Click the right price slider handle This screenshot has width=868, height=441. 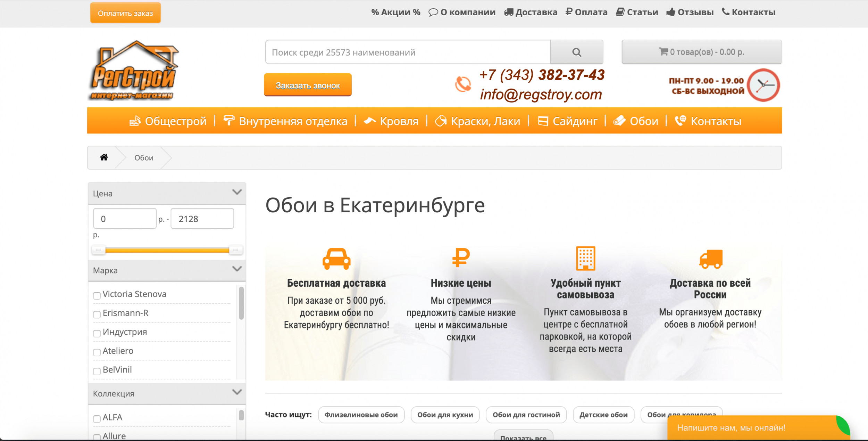[x=236, y=250]
